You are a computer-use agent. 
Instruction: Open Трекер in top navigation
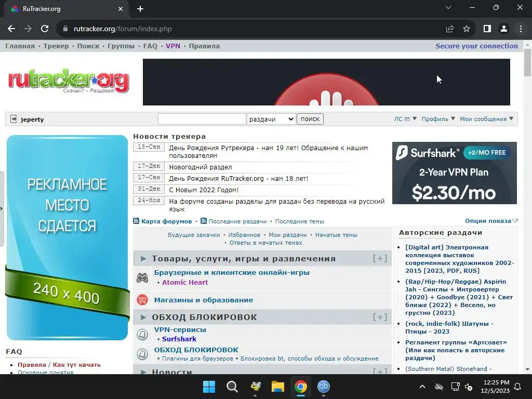(x=56, y=46)
